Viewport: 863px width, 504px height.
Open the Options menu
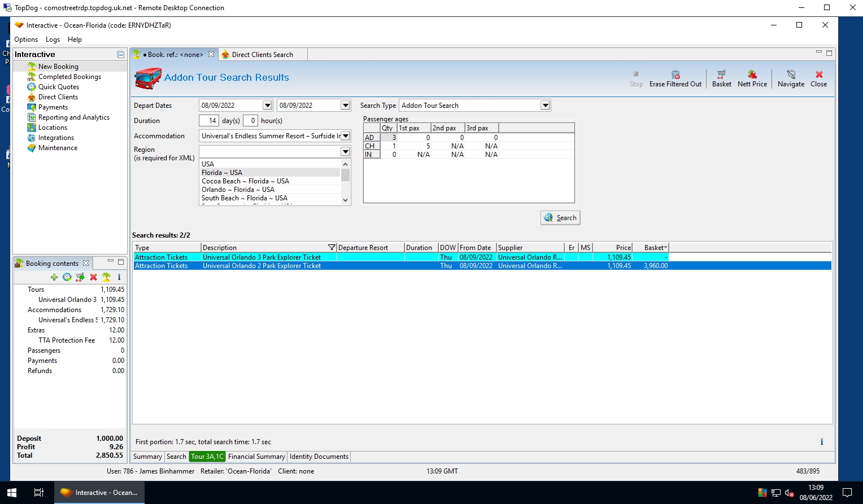26,40
